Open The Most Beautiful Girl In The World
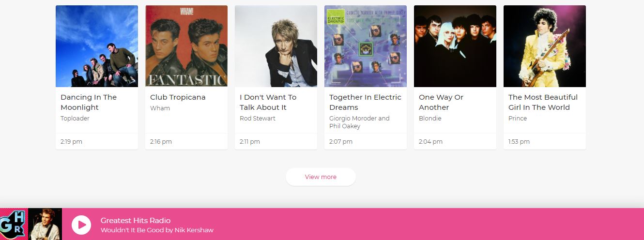Viewport: 644px width, 240px height. [543, 102]
